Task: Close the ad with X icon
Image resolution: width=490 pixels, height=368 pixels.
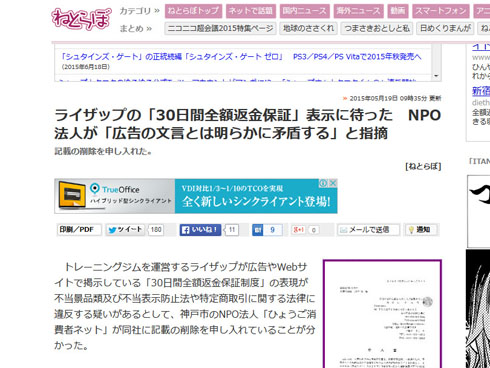Action: [333, 183]
